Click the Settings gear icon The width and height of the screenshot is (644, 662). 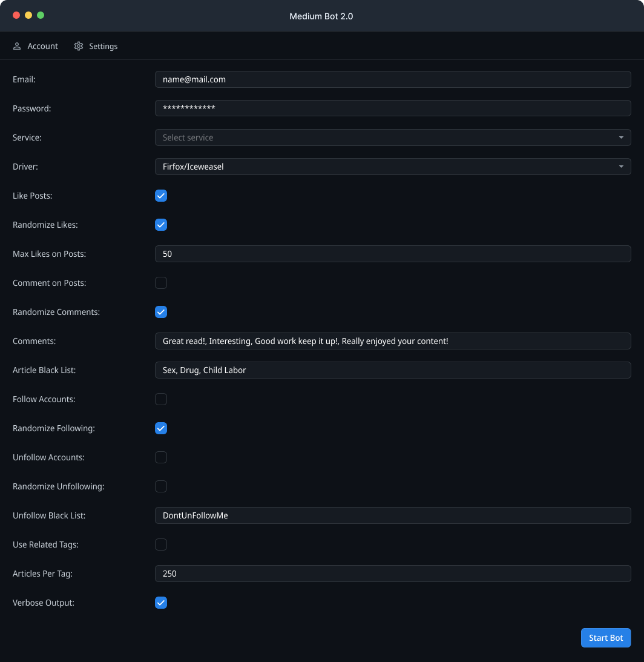click(x=79, y=46)
